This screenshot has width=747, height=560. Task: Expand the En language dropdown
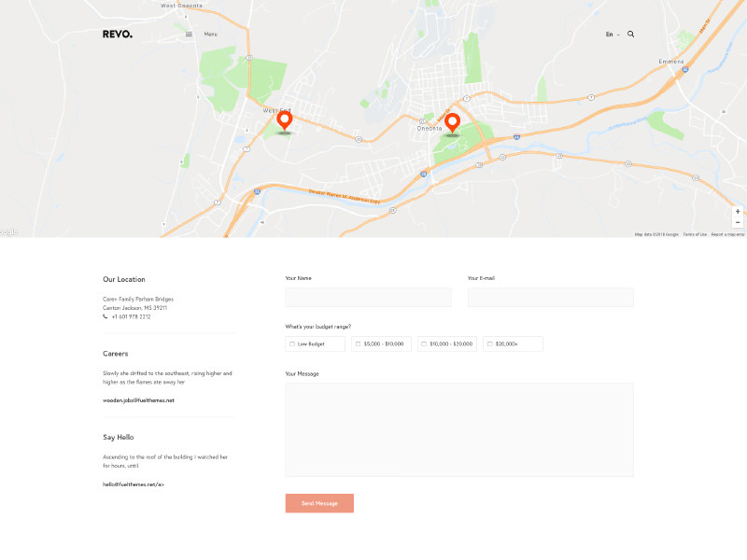[612, 35]
